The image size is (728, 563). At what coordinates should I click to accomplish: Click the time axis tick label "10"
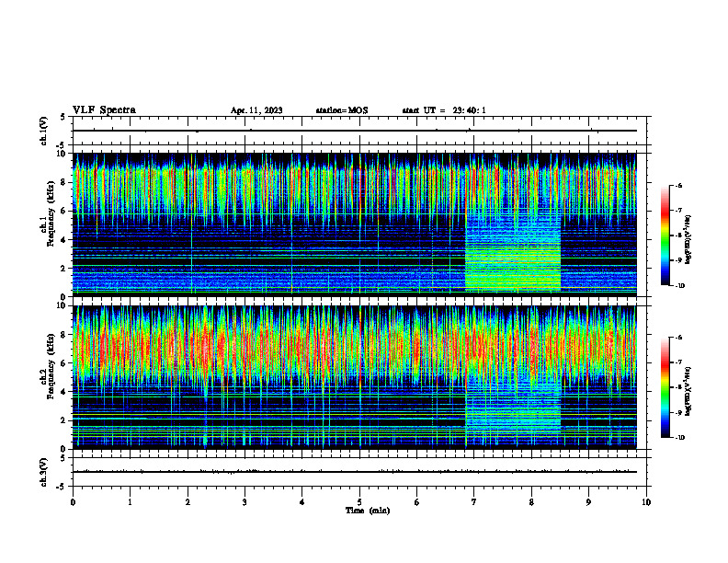(x=646, y=502)
